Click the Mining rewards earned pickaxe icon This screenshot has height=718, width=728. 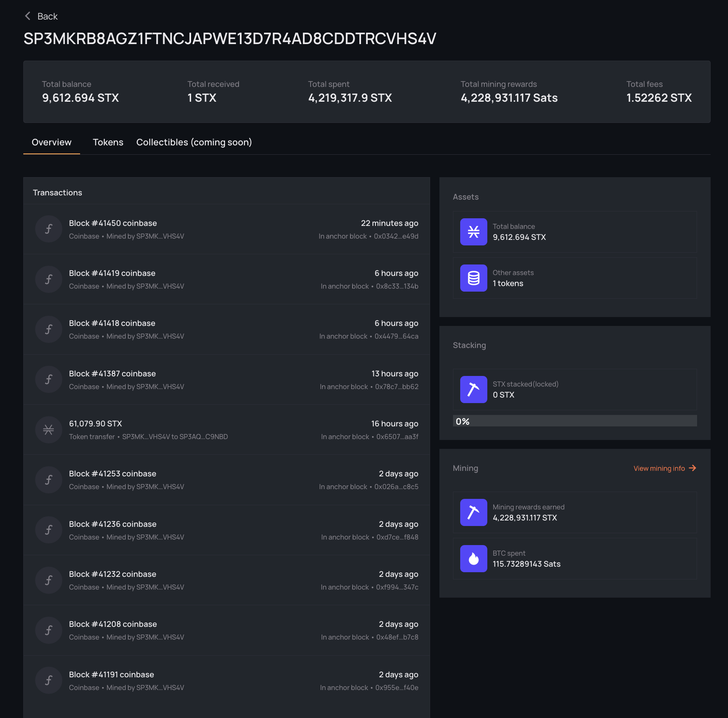coord(473,512)
